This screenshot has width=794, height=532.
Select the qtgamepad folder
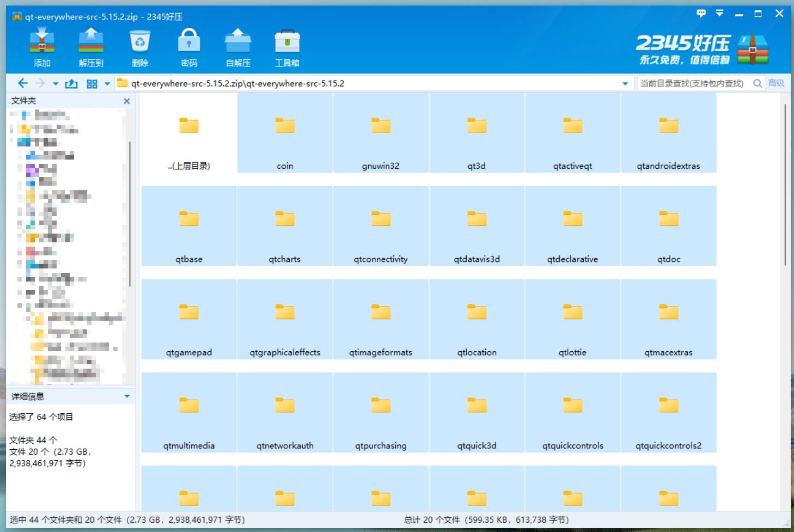click(x=189, y=319)
